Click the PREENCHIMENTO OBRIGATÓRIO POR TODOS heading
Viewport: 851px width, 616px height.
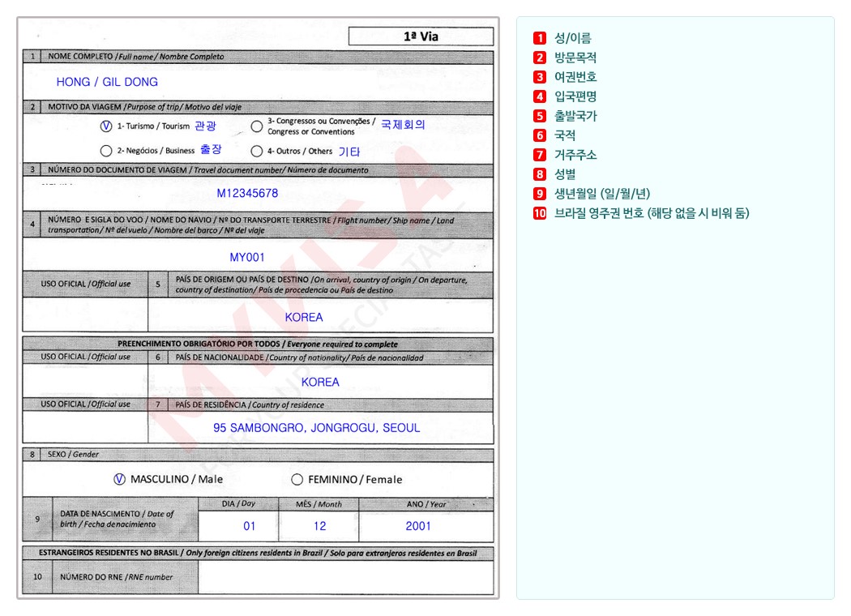coord(258,344)
